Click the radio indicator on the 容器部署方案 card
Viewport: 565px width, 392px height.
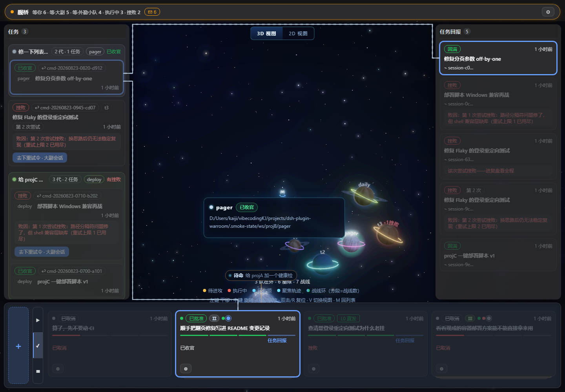coord(489,318)
